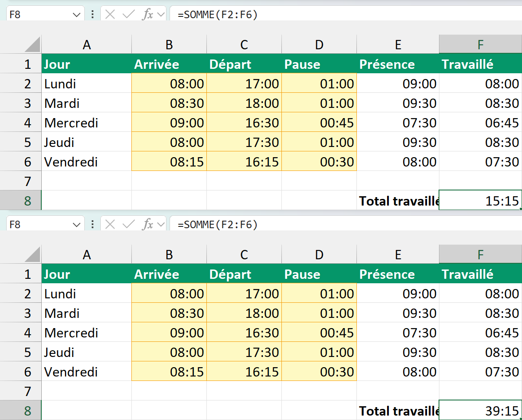Image resolution: width=522 pixels, height=420 pixels.
Task: Open Insert Function fx in lower formula bar
Action: 147,225
